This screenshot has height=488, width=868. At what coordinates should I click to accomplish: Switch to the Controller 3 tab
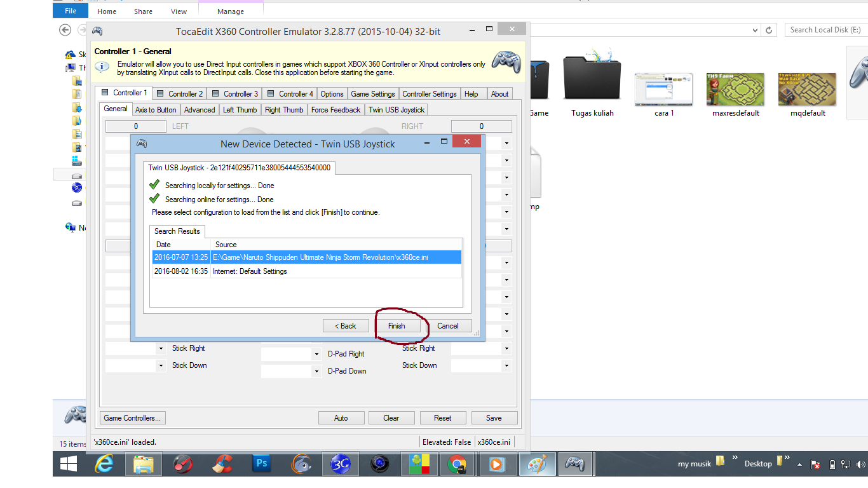pos(235,93)
